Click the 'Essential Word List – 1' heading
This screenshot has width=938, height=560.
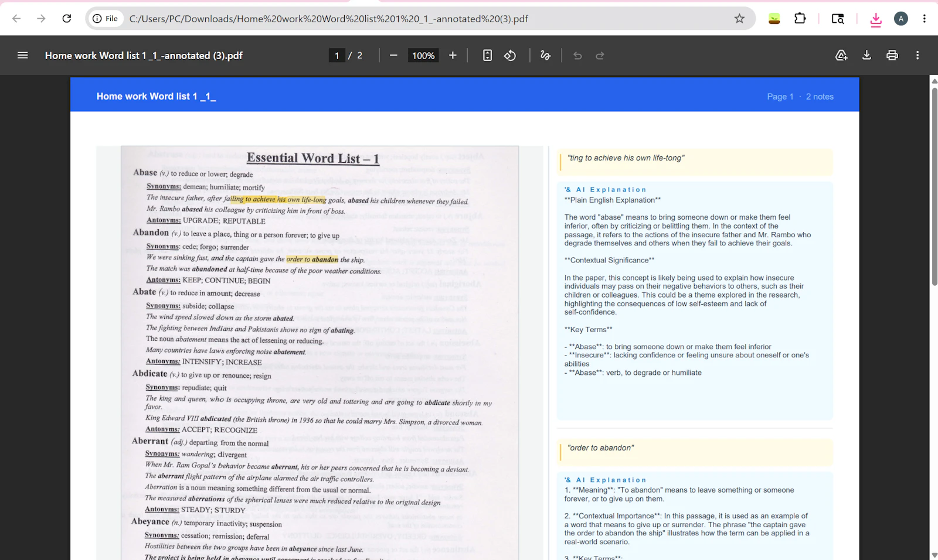[x=313, y=158]
